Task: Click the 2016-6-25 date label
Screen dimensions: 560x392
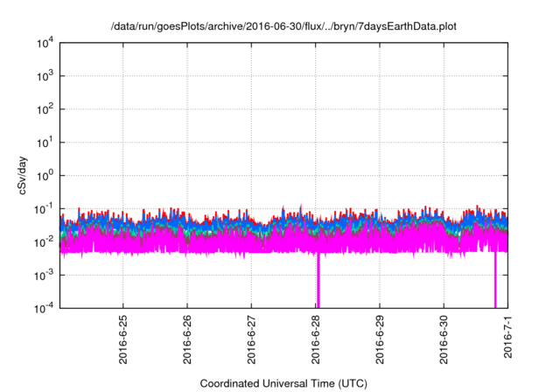Action: pyautogui.click(x=122, y=339)
